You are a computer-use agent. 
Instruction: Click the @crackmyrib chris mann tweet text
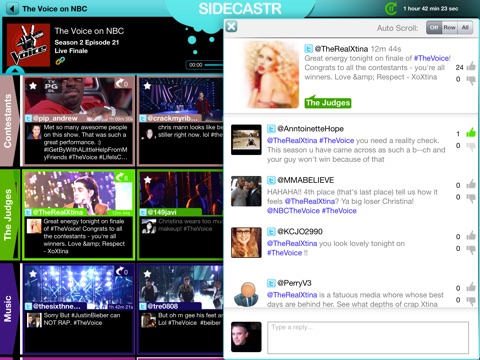[191, 131]
